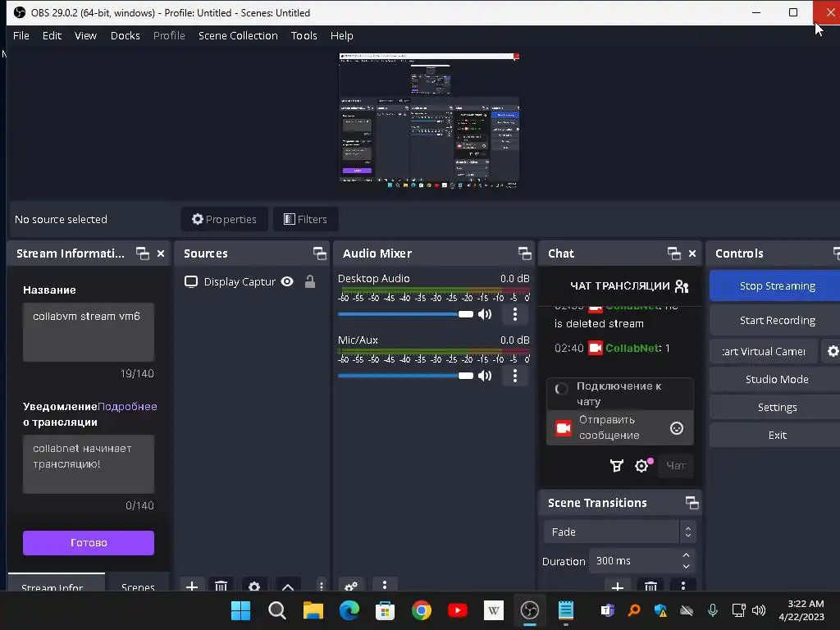Remove the selected scene transition

point(651,586)
